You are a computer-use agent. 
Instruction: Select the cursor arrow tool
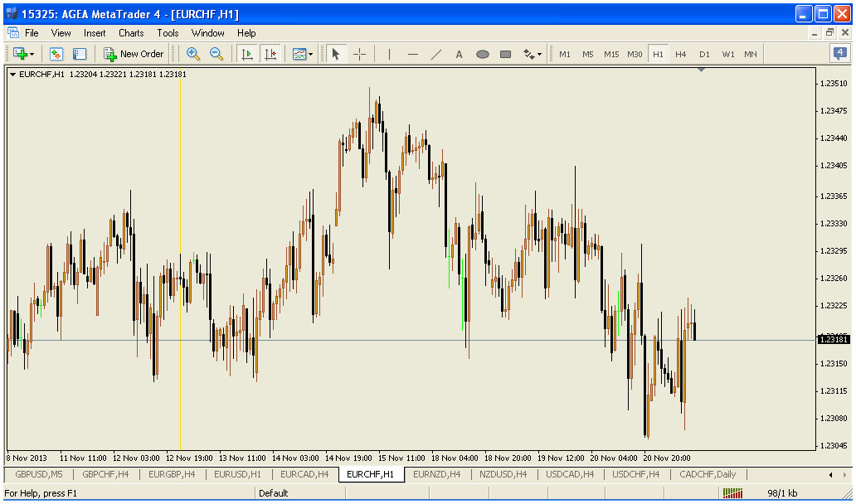coord(336,54)
